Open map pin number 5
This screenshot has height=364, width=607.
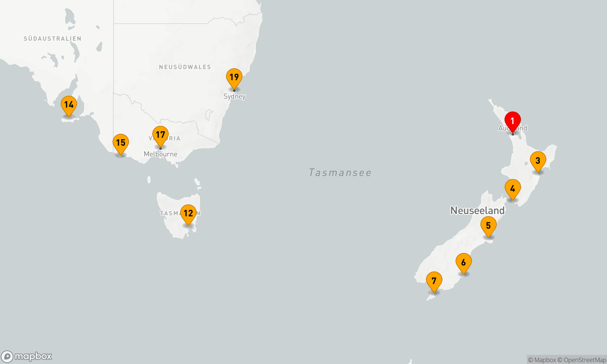[x=488, y=226]
